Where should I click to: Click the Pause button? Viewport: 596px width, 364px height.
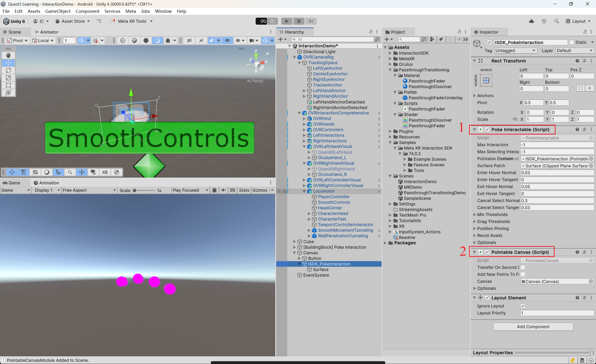(x=299, y=21)
